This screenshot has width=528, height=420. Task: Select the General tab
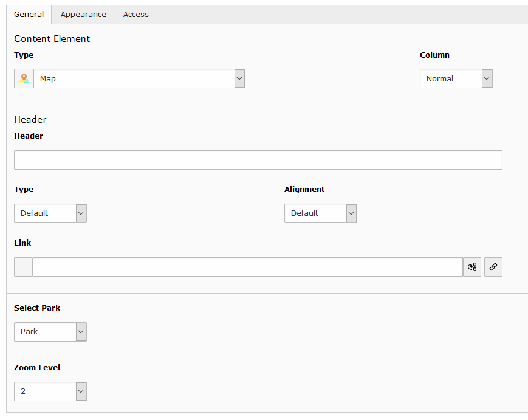coord(29,15)
